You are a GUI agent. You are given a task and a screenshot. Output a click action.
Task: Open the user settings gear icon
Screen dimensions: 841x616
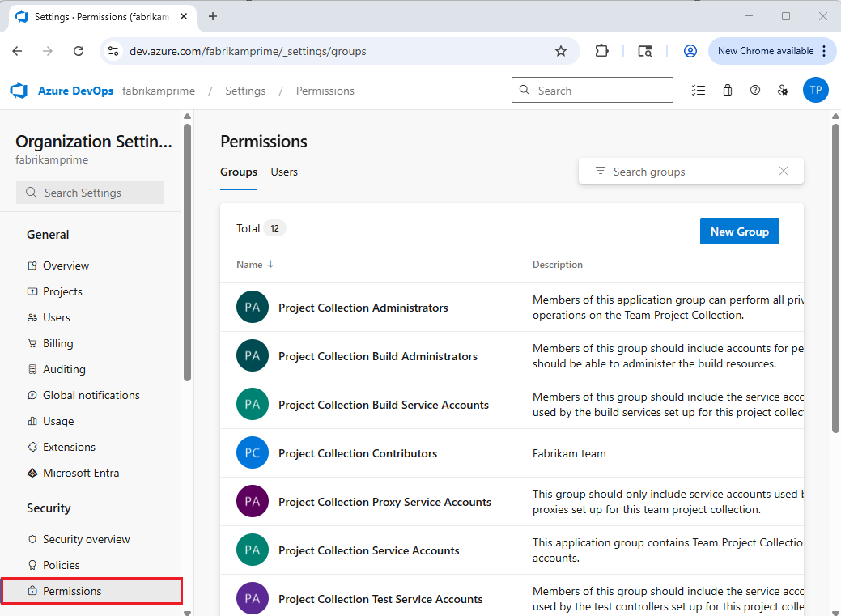pos(782,90)
